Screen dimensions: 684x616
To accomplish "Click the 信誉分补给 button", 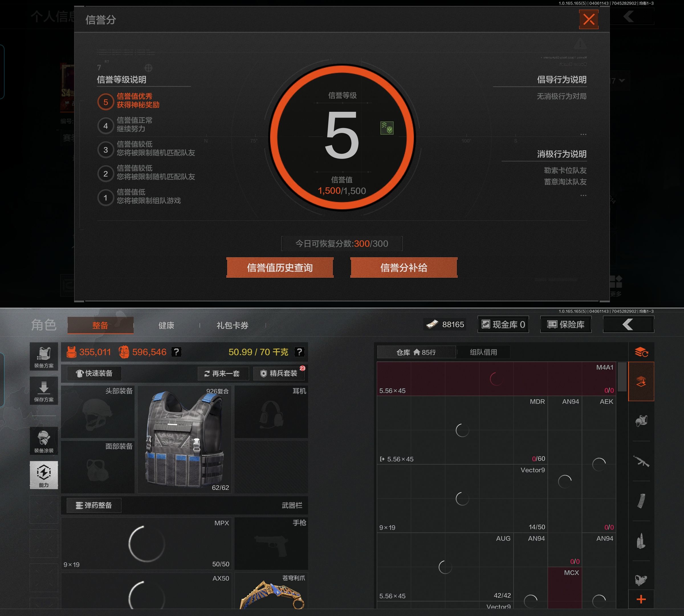I will (404, 268).
